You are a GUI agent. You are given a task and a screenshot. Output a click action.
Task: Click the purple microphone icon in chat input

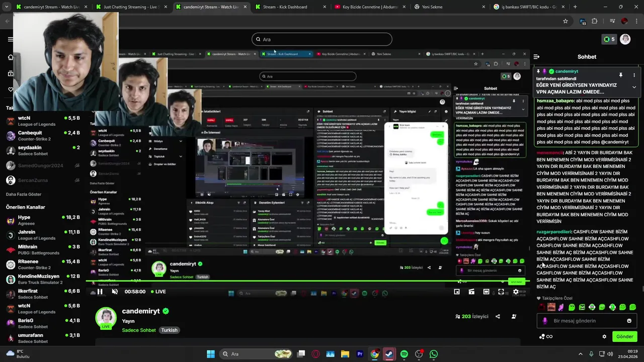click(x=545, y=321)
